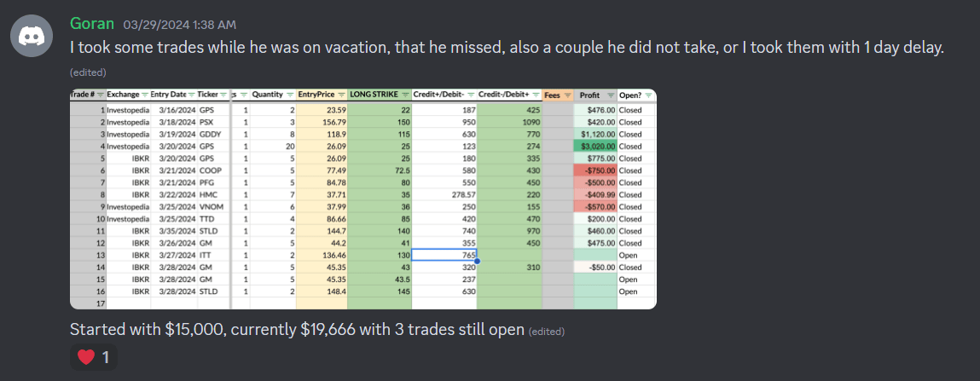
Task: Click the Goran username
Action: point(92,25)
